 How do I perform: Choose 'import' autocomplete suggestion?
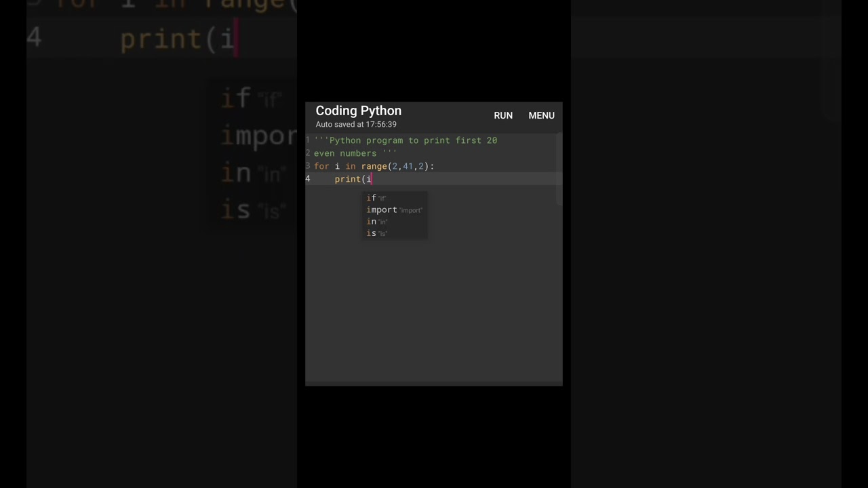[396, 209]
